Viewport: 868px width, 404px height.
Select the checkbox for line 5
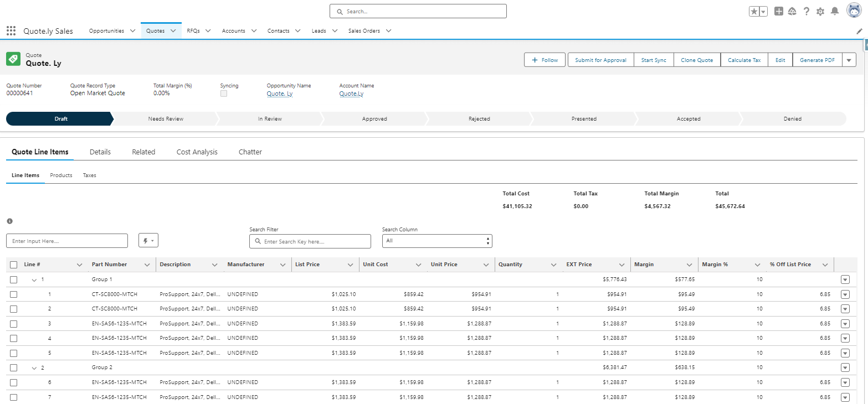click(14, 353)
